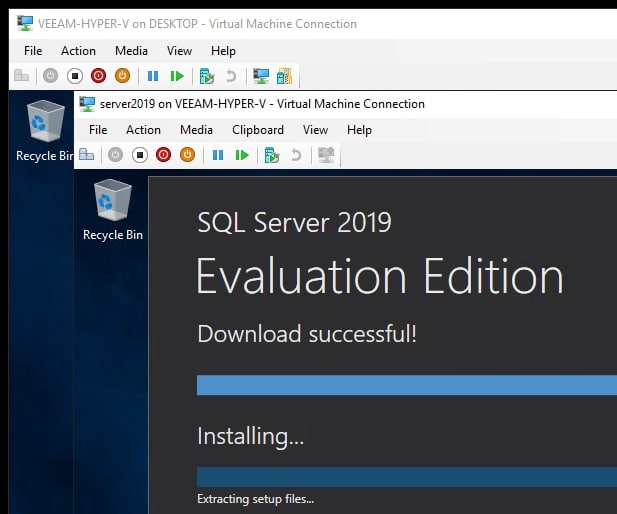Click Checkpoint icon in outer VEEAM-HYPER-V toolbar
This screenshot has width=617, height=514.
click(x=207, y=76)
